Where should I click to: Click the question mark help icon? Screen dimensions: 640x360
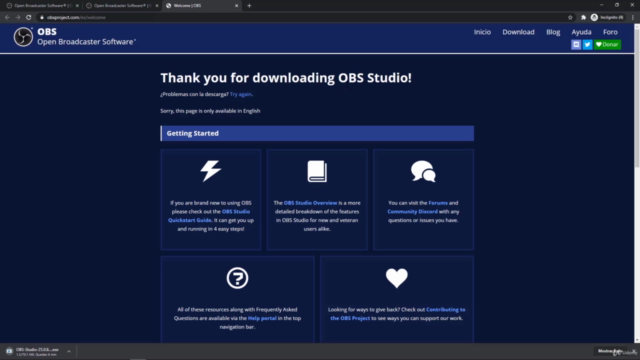coord(237,278)
